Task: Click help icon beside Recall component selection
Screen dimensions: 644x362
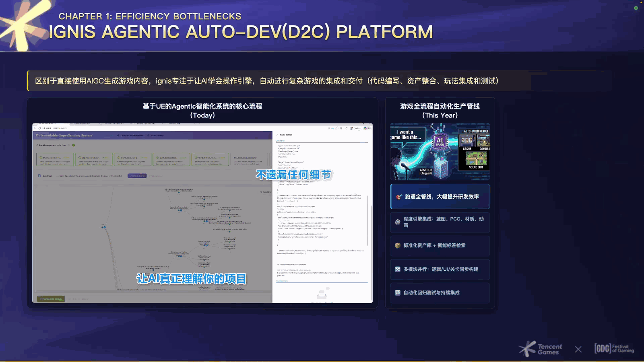Action: point(69,145)
